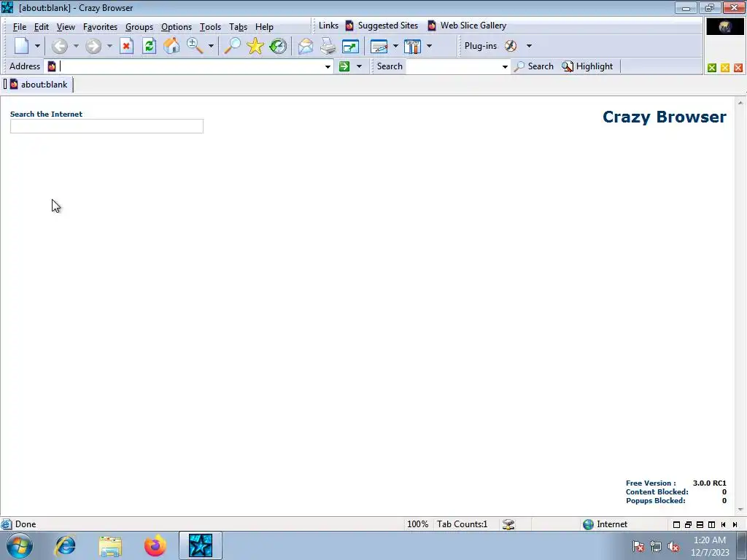
Task: Click the Full Screen window icon
Action: click(350, 46)
